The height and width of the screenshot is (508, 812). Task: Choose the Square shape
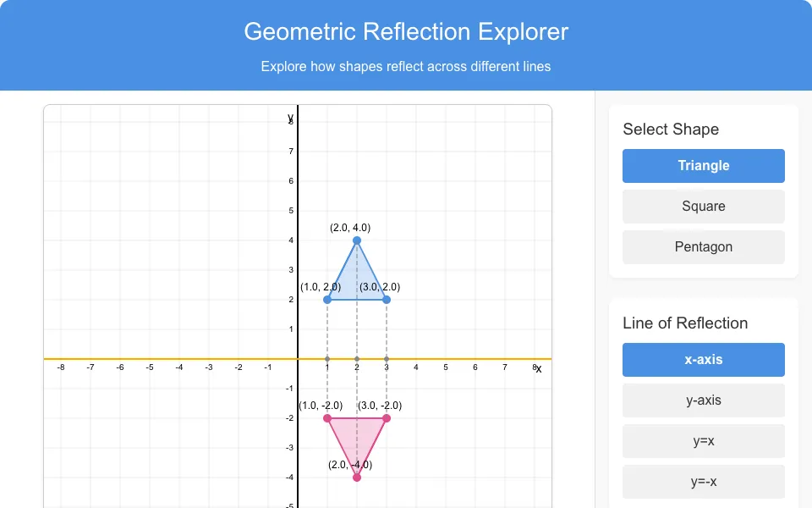tap(703, 207)
